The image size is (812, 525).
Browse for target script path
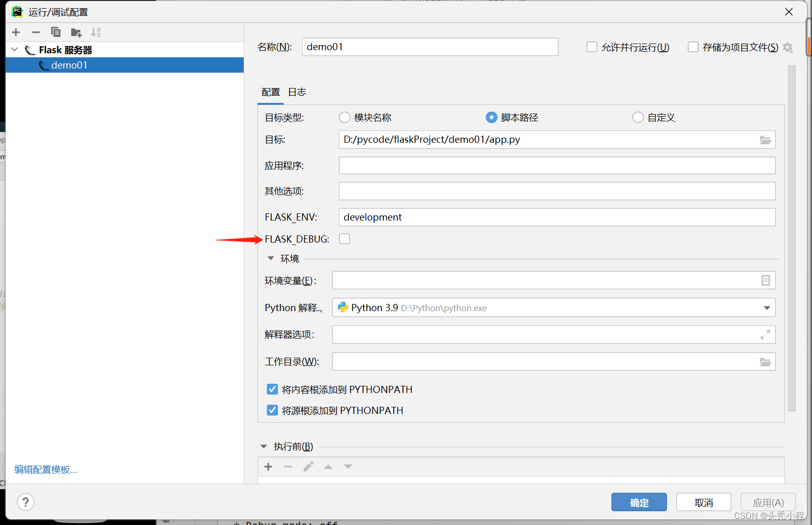tap(765, 140)
